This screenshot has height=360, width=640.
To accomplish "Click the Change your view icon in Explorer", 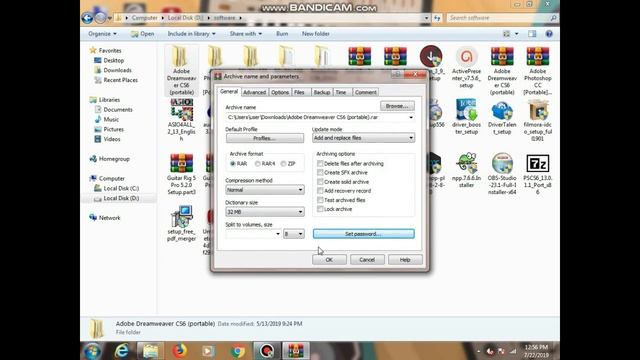I will (x=507, y=34).
